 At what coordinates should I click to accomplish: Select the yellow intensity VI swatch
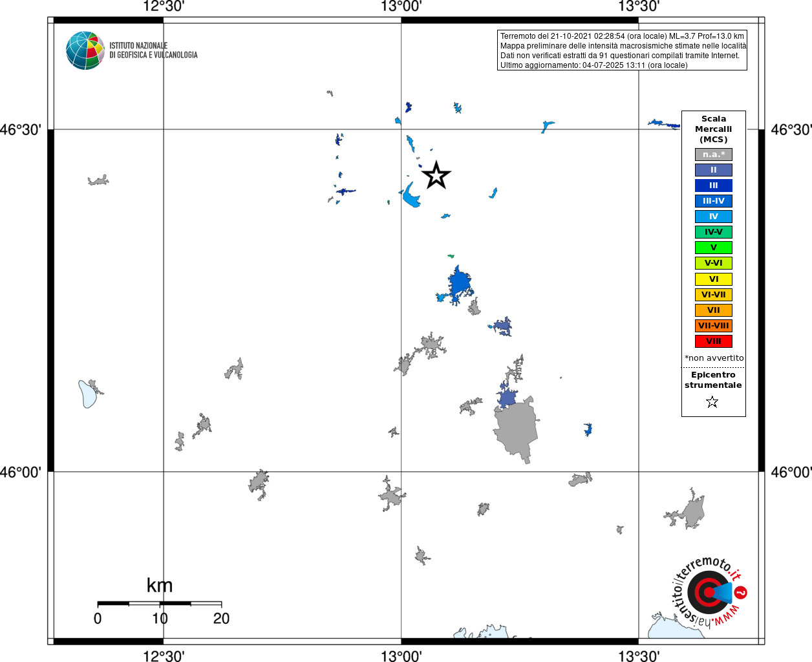[x=714, y=279]
